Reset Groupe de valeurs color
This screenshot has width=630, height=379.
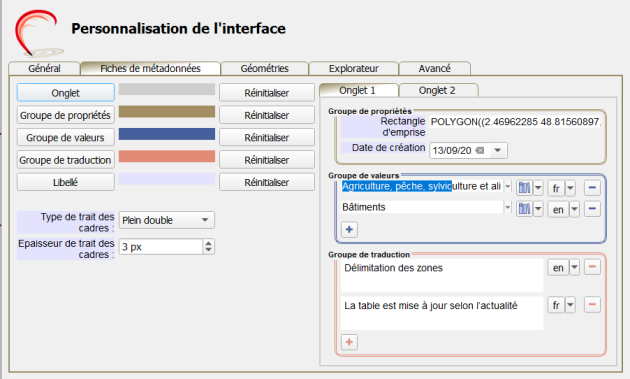coord(267,137)
